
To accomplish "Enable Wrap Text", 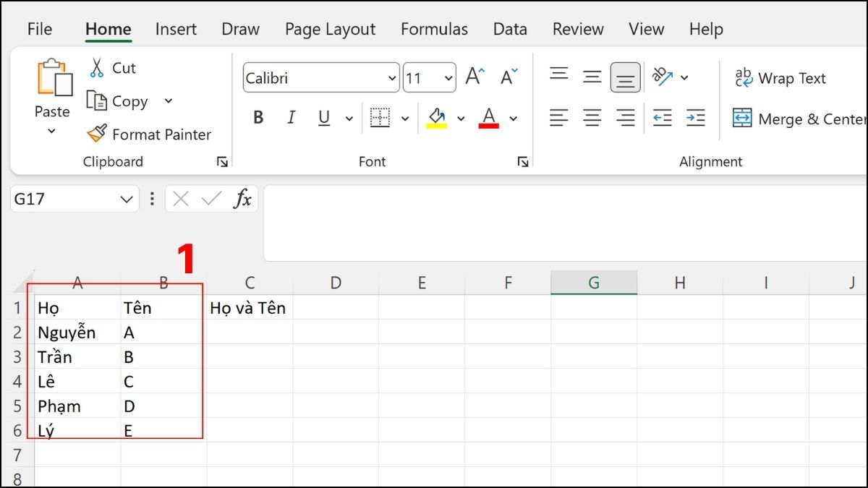I will click(780, 77).
